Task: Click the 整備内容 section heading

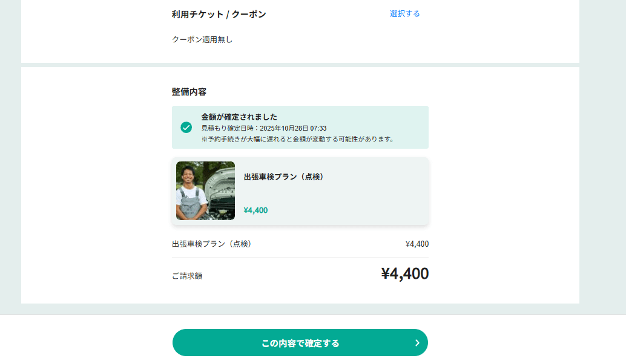Action: (189, 92)
